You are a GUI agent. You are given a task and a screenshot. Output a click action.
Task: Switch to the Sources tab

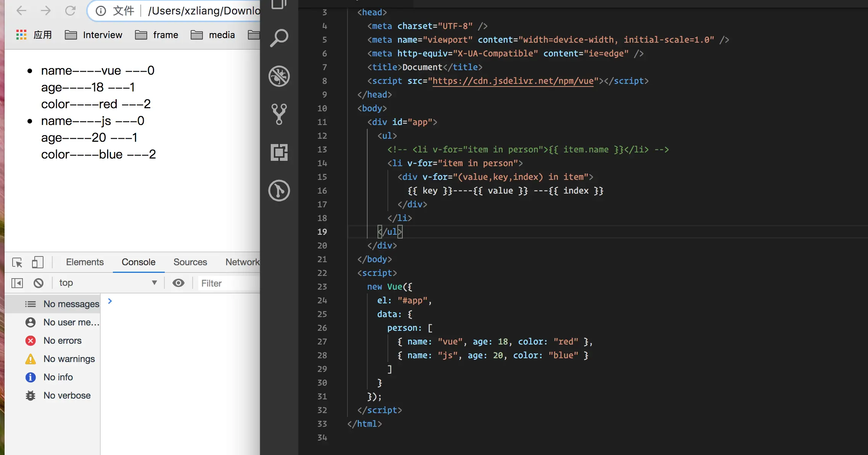pos(190,262)
